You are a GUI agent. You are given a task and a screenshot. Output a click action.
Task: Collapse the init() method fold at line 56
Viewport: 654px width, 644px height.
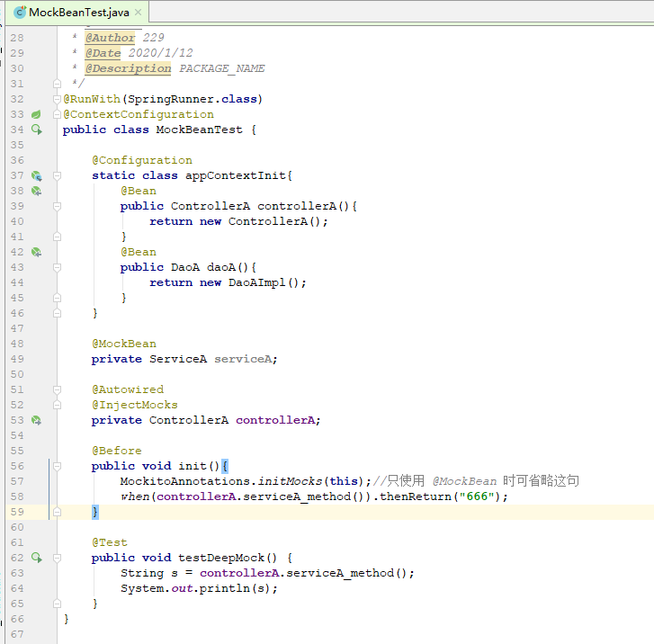[x=58, y=466]
